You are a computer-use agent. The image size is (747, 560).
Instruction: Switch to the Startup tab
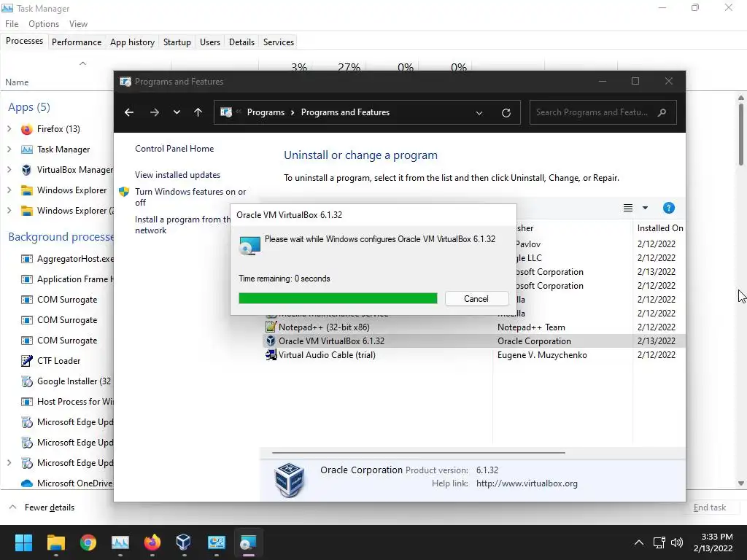click(177, 42)
